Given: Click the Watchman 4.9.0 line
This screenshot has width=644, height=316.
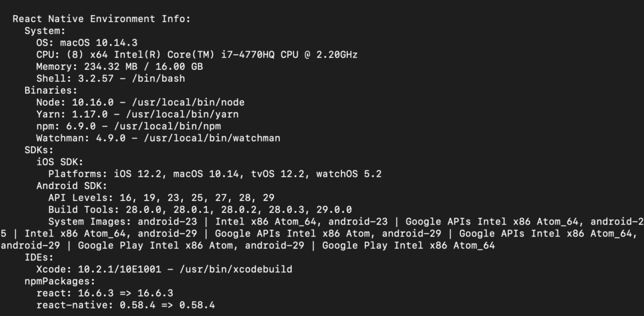Looking at the screenshot, I should pyautogui.click(x=158, y=138).
